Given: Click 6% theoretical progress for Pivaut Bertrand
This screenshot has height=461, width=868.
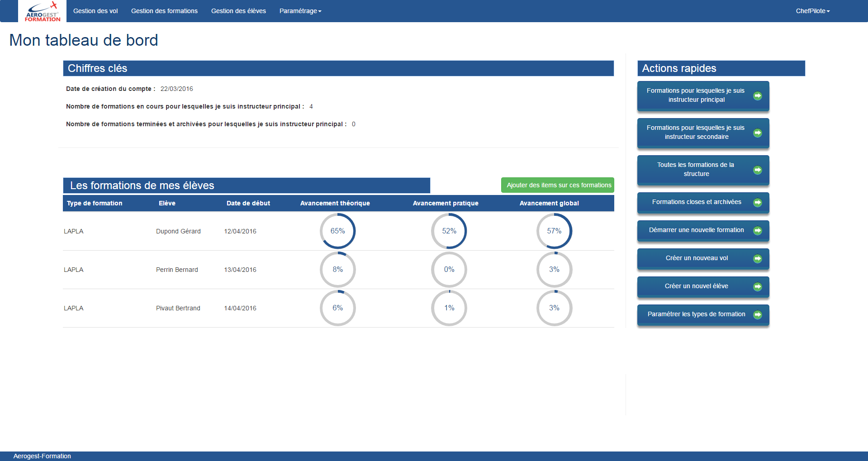Looking at the screenshot, I should (337, 308).
